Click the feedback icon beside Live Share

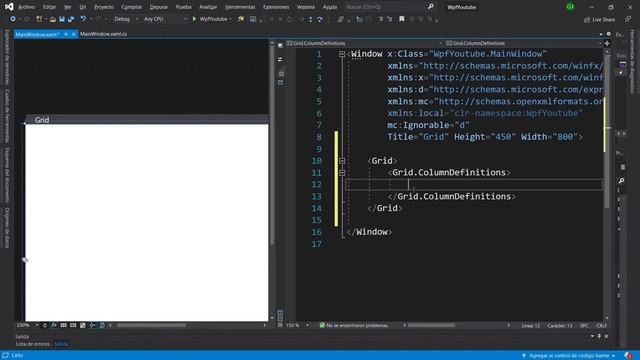click(x=628, y=19)
